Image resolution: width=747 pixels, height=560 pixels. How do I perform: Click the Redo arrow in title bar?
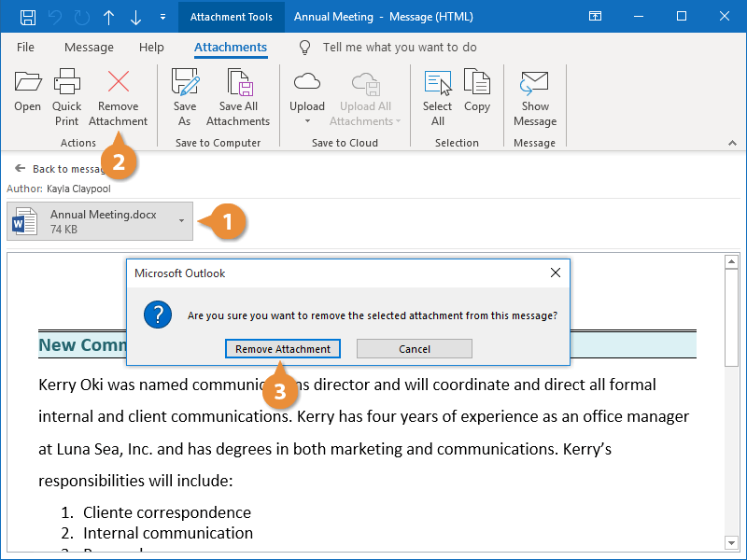tap(82, 17)
